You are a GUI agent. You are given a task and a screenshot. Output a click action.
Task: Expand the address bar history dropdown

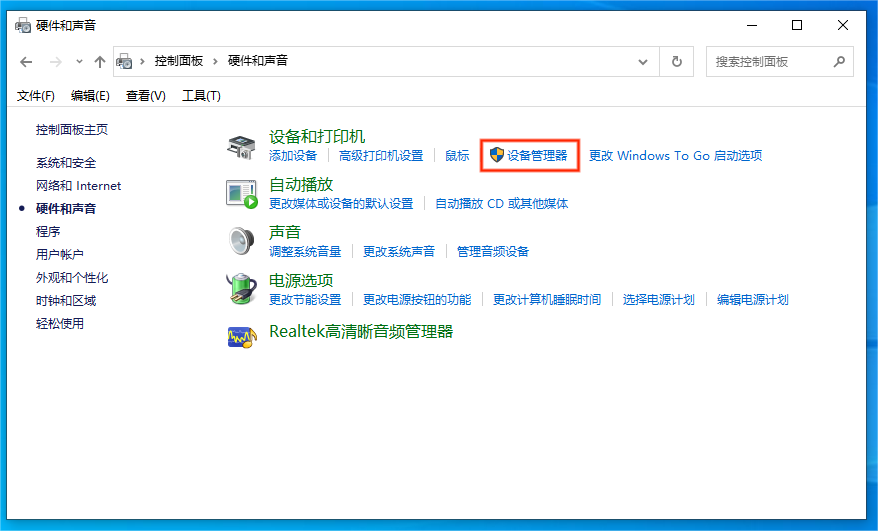[x=643, y=61]
